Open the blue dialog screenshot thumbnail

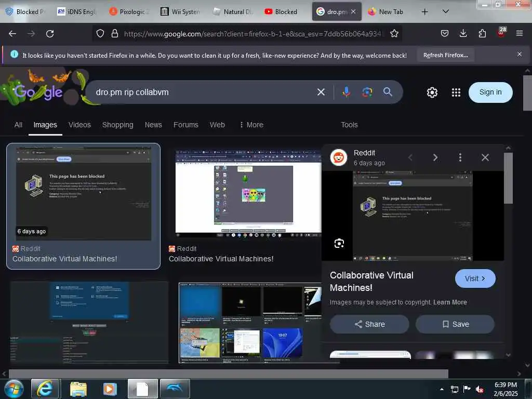coord(89,322)
